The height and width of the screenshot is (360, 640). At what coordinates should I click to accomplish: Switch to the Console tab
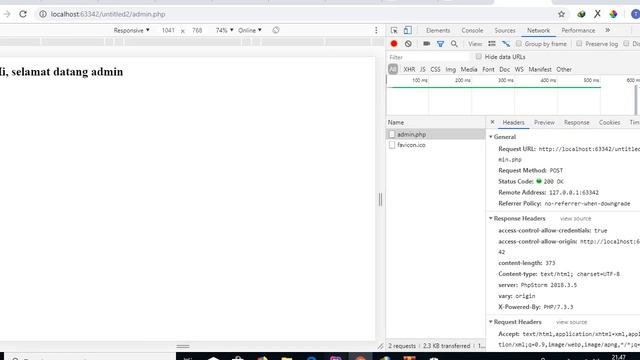tap(472, 30)
